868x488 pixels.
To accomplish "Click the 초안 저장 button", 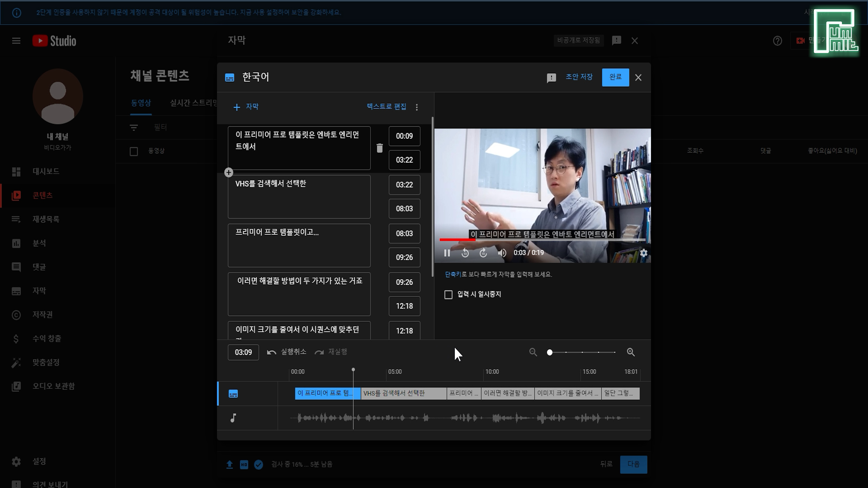I will click(x=579, y=77).
